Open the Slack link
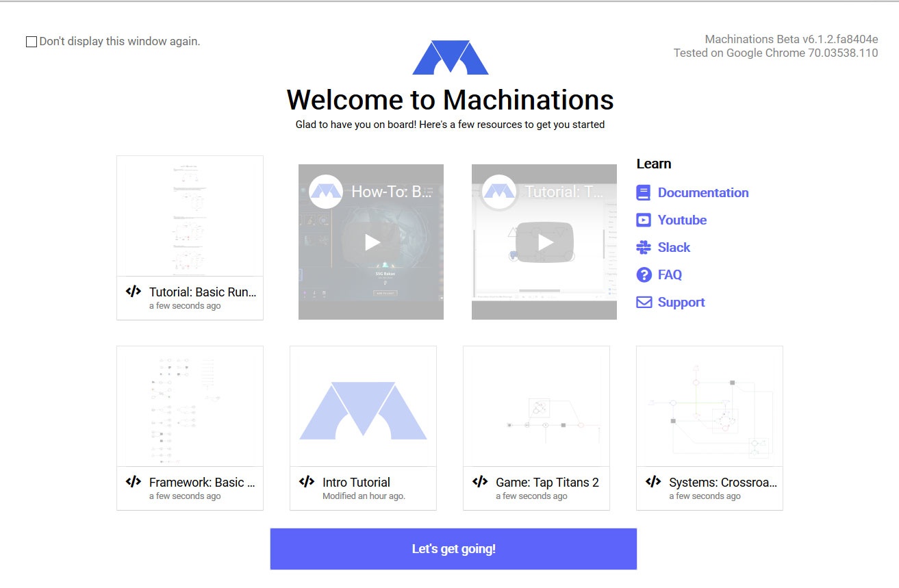899x588 pixels. coord(674,248)
